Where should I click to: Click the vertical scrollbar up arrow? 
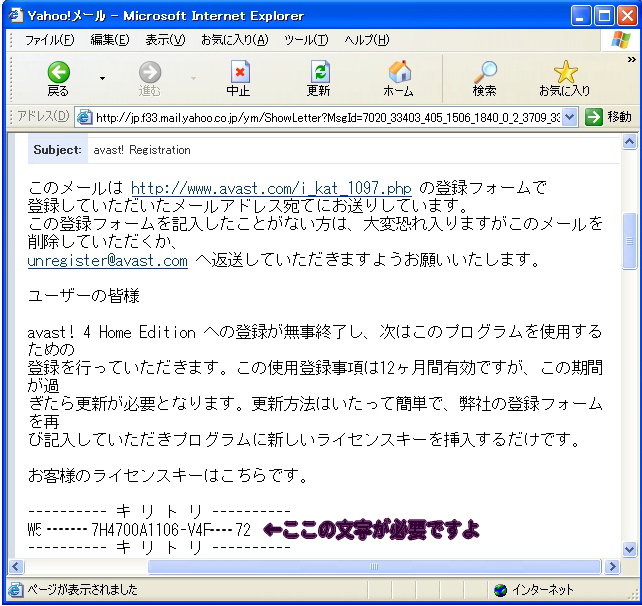[x=629, y=142]
